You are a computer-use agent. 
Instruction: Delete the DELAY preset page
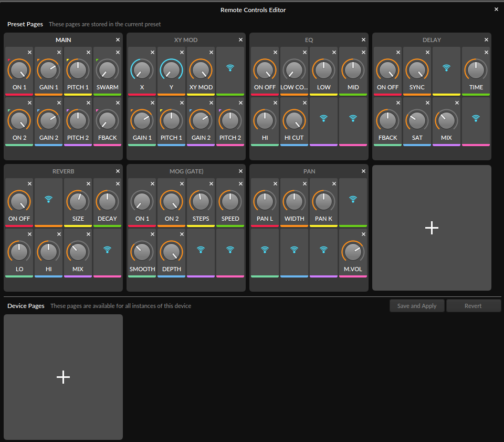click(x=486, y=39)
